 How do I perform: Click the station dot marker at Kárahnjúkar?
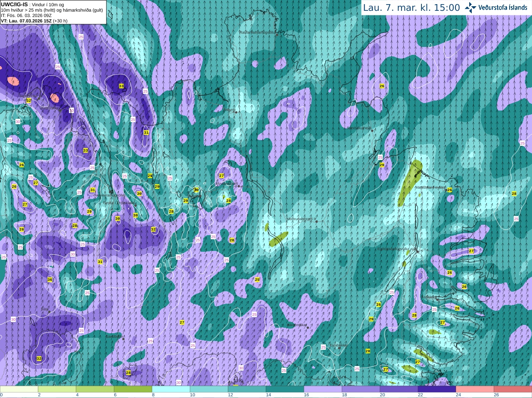coord(308,328)
